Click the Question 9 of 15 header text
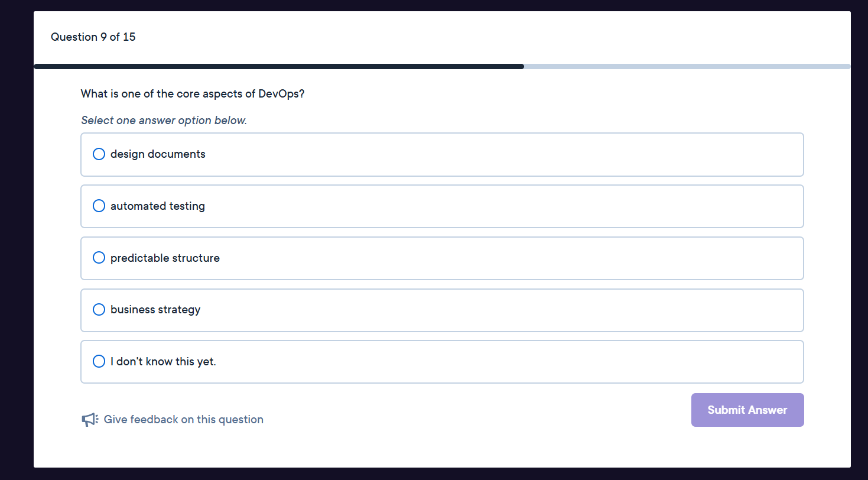Screen dimensions: 868x480 point(93,37)
